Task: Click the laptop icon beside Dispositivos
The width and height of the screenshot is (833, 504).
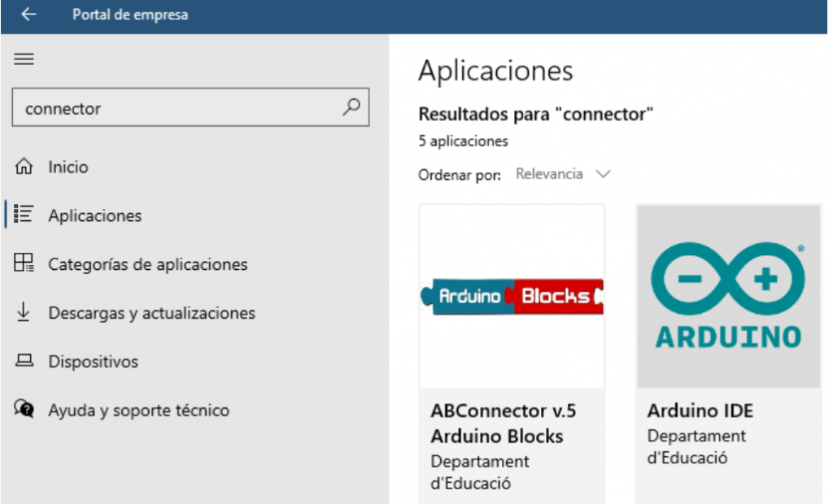Action: [24, 361]
